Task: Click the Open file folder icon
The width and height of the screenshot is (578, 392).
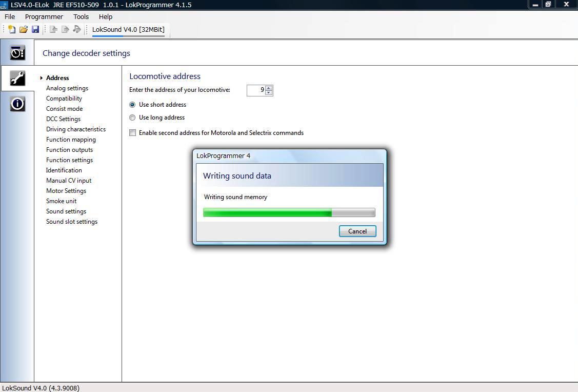Action: [x=24, y=29]
